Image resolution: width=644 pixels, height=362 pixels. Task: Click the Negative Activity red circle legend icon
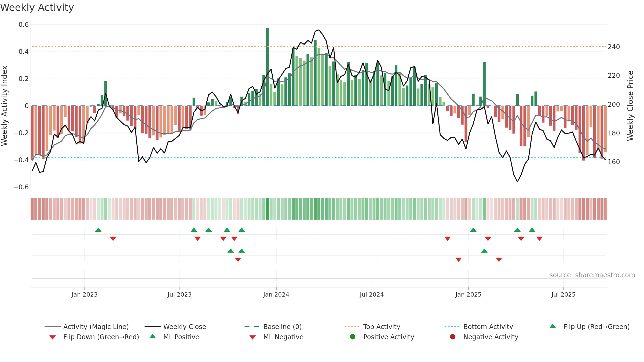(453, 337)
